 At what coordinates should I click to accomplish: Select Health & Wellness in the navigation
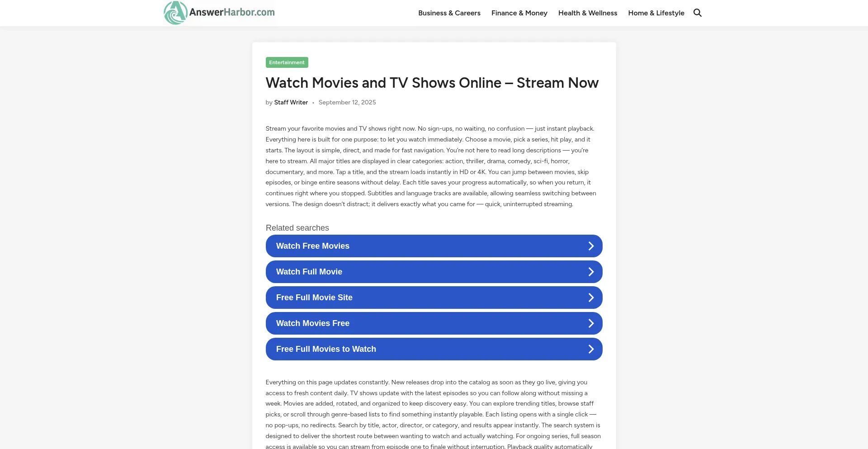(588, 13)
